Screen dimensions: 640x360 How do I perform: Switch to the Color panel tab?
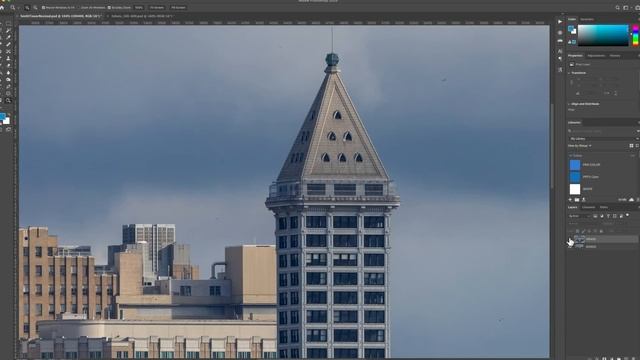point(572,19)
